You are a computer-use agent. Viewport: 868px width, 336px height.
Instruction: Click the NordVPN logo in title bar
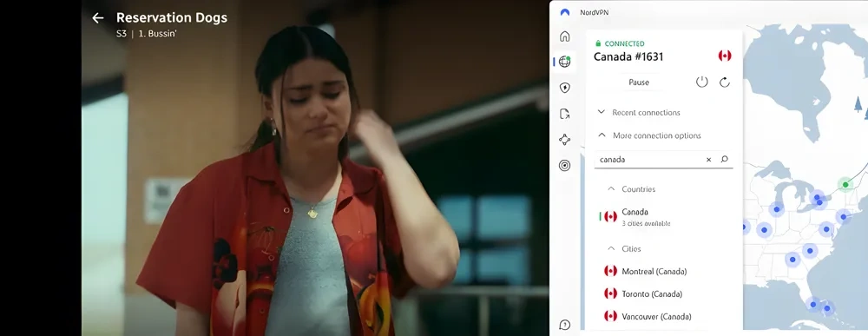[565, 12]
